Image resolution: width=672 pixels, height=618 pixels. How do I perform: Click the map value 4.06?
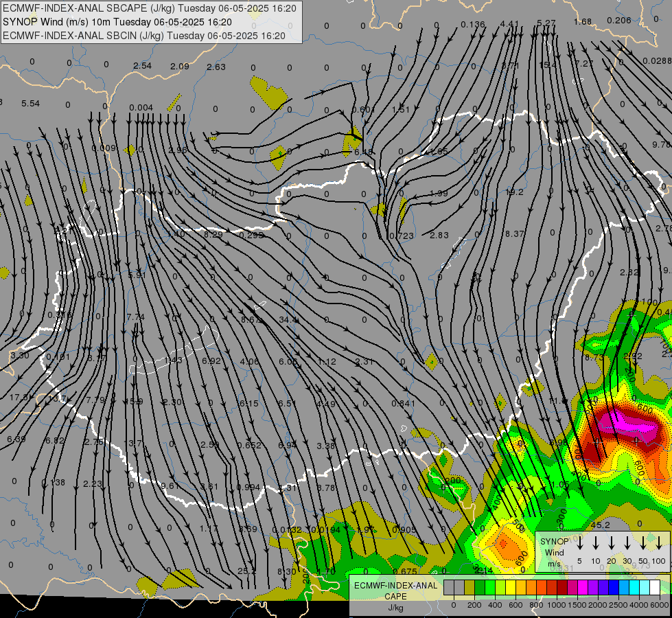coord(249,362)
